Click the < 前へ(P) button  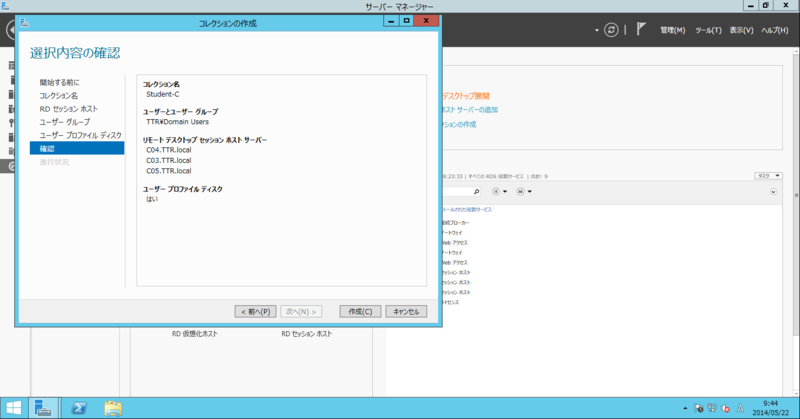pyautogui.click(x=256, y=311)
